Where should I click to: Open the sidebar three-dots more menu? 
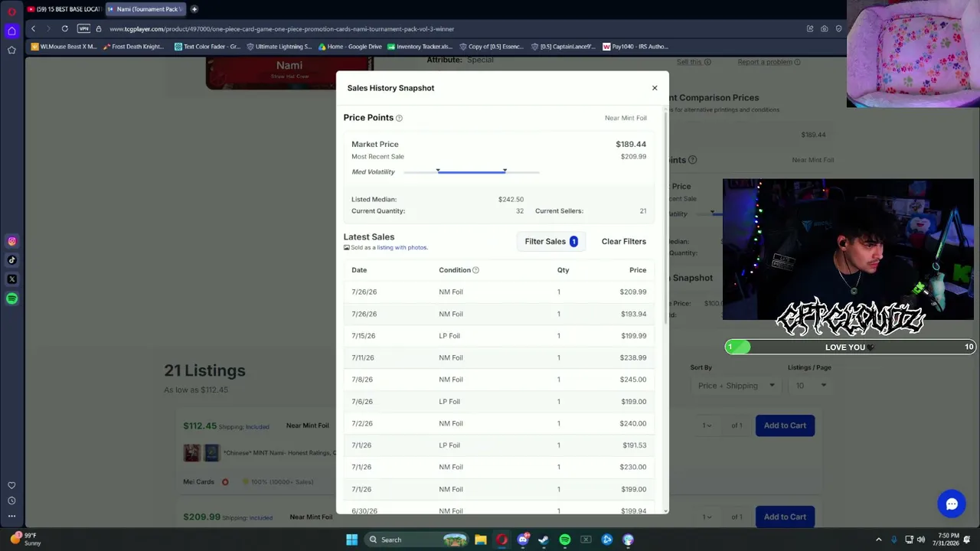[11, 517]
